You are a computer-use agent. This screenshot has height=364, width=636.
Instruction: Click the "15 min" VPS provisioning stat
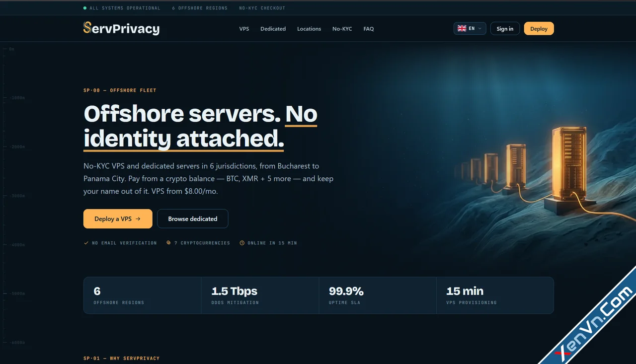tap(465, 291)
